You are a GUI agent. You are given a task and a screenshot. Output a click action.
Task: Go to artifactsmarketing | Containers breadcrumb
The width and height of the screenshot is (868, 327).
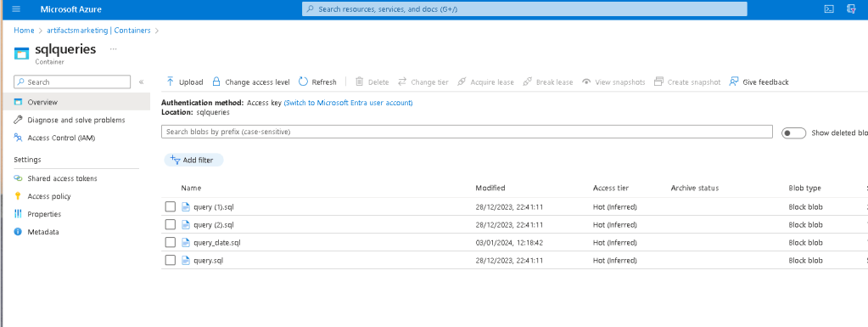point(98,31)
